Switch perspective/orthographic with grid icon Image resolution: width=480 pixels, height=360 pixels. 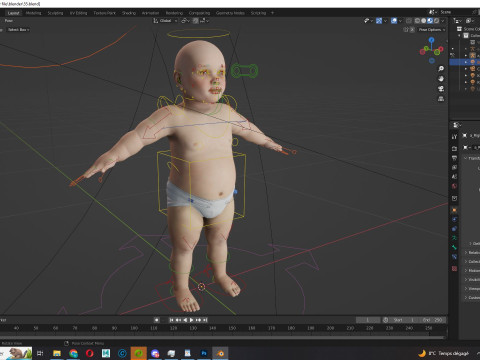(x=441, y=99)
